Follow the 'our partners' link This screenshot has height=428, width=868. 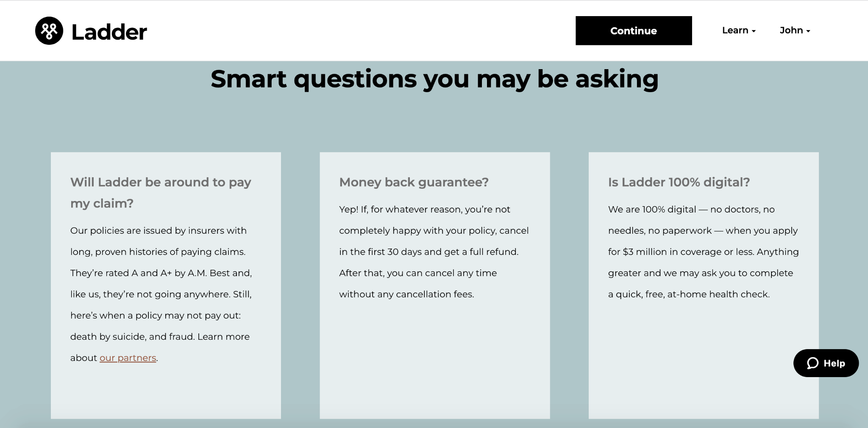(128, 358)
